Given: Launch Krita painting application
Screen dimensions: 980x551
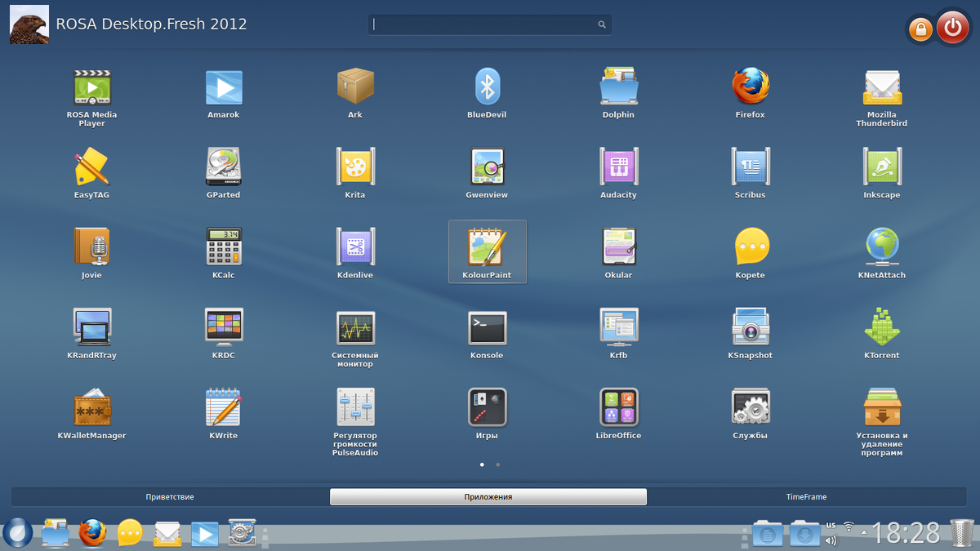Looking at the screenshot, I should coord(355,173).
